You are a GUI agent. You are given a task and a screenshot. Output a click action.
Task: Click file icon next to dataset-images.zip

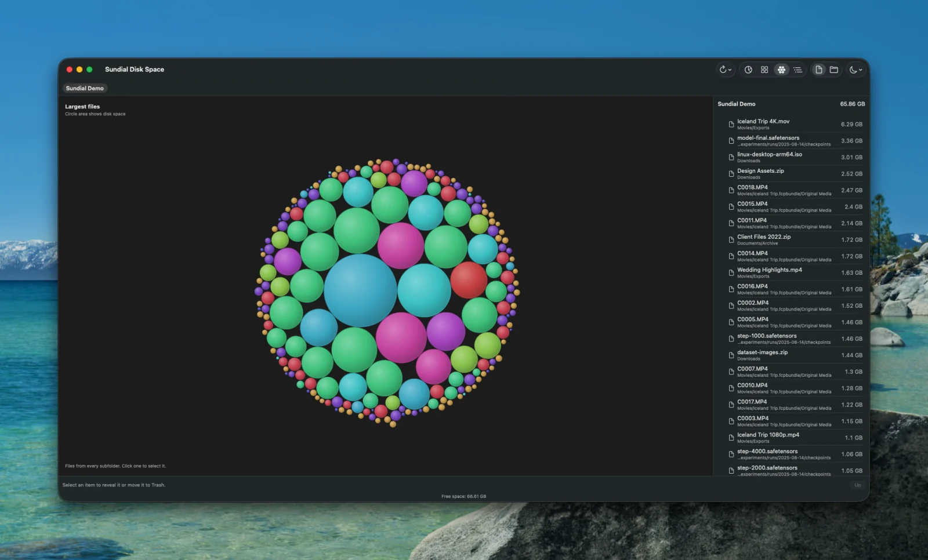click(731, 355)
